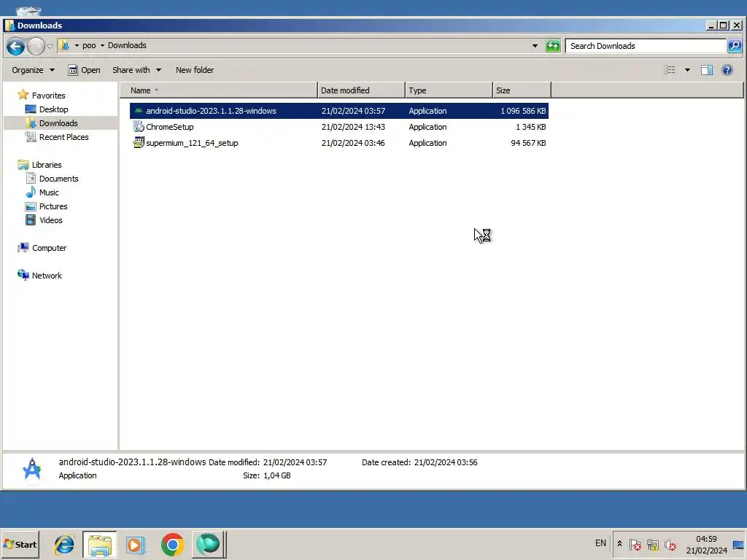
Task: Click the muted volume tray icon
Action: click(670, 545)
